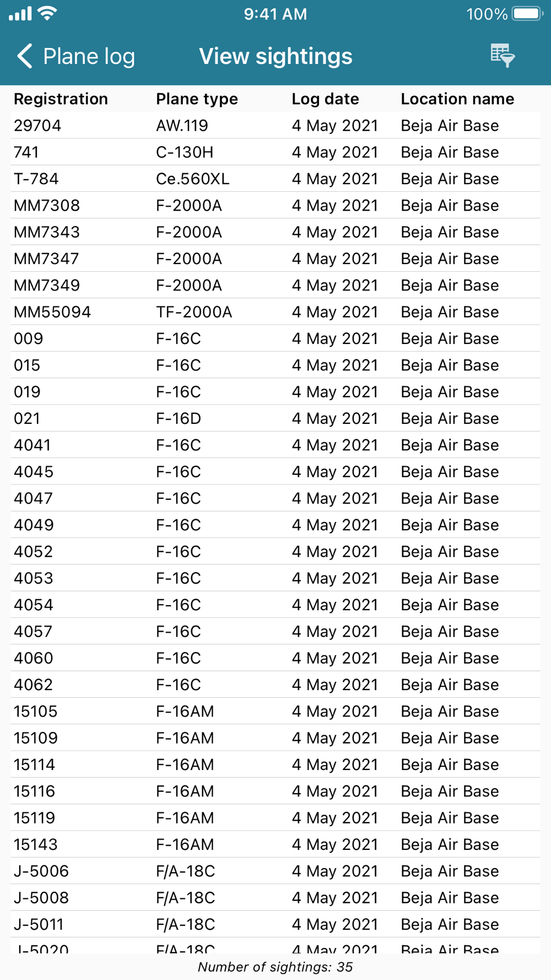The width and height of the screenshot is (551, 980).
Task: Select sighting row 4052
Action: tap(275, 552)
